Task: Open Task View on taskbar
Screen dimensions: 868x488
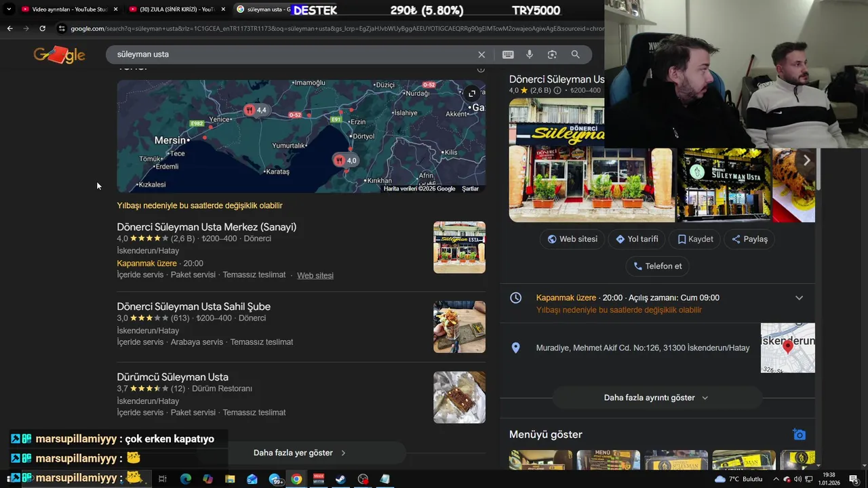Action: (x=163, y=479)
